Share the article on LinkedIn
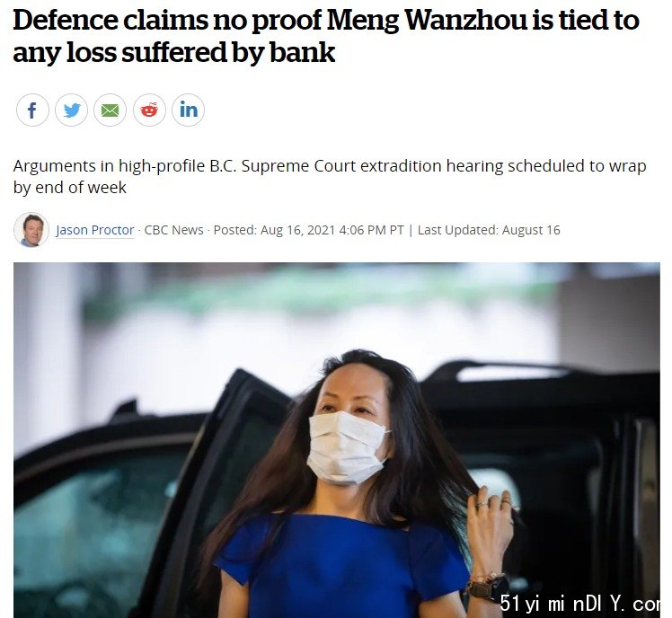Screen dimensions: 672x618 pos(188,110)
